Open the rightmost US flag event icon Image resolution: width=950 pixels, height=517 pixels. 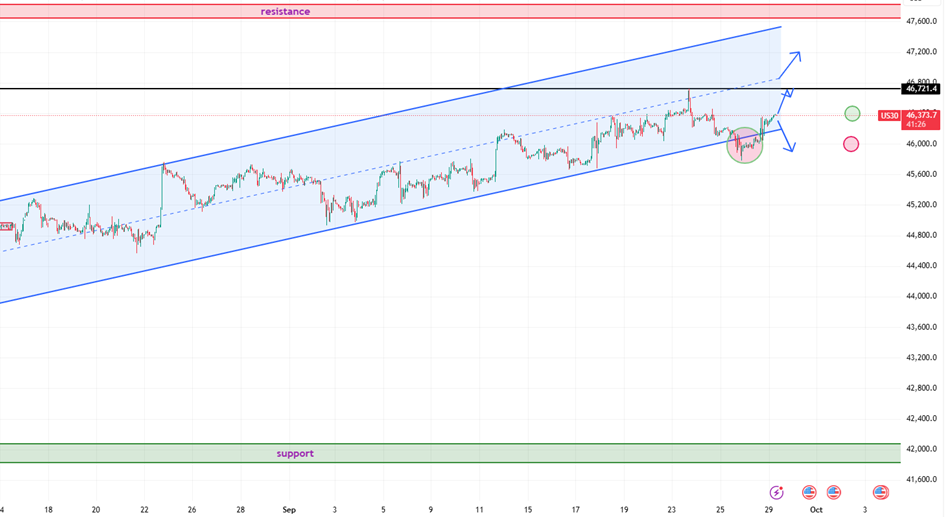coord(881,492)
